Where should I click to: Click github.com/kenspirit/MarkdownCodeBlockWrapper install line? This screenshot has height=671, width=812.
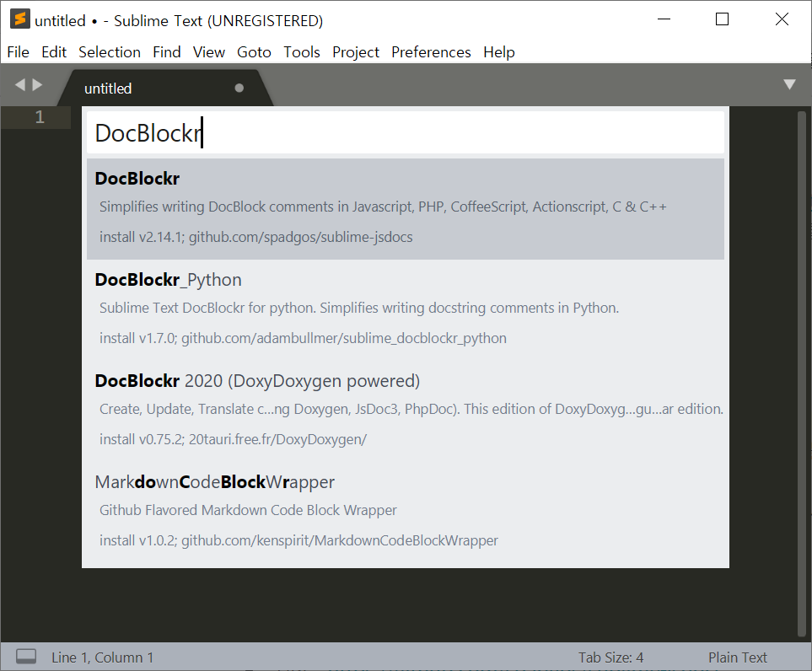(298, 540)
